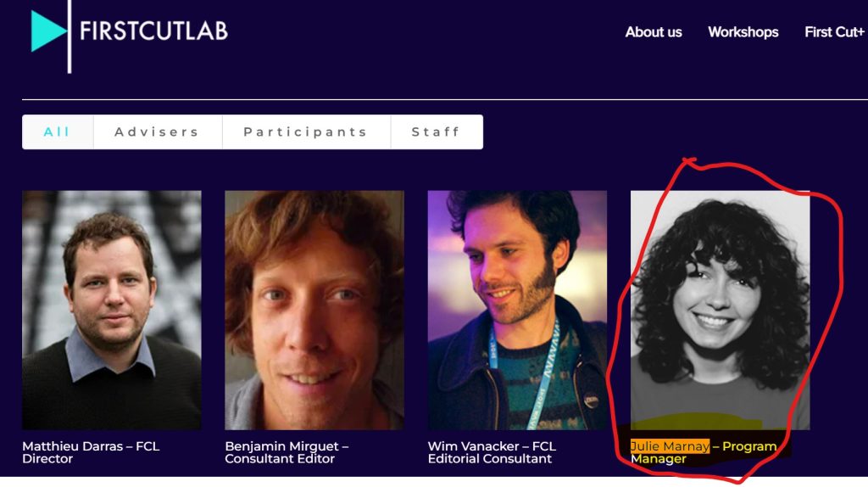Go to the Workshops page
Viewport: 868px width, 487px height.
tap(743, 32)
